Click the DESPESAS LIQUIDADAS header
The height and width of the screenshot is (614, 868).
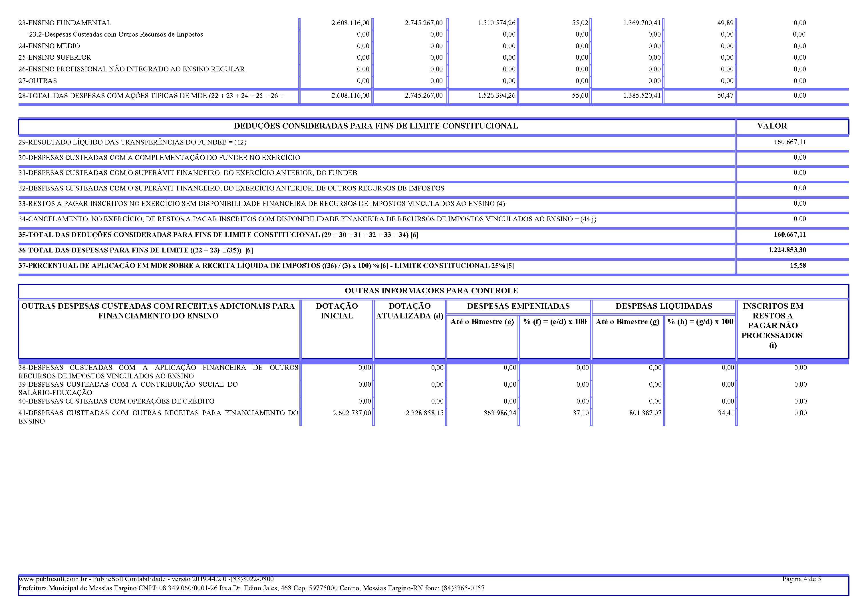point(663,306)
